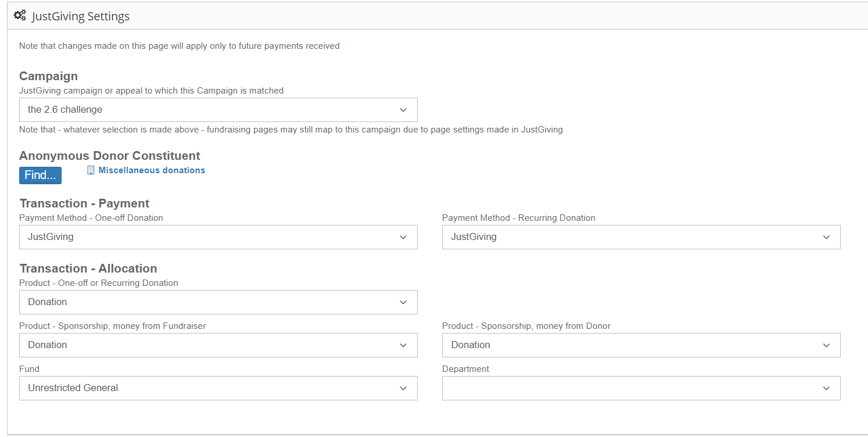Click the Transaction - Allocation heading
The height and width of the screenshot is (437, 868).
coord(88,268)
